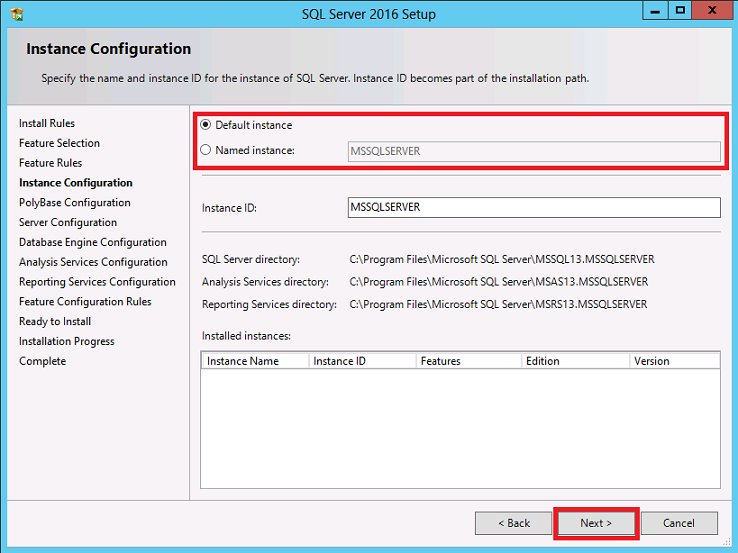Screen dimensions: 738x553
Task: Click the Edition column header
Action: click(574, 361)
